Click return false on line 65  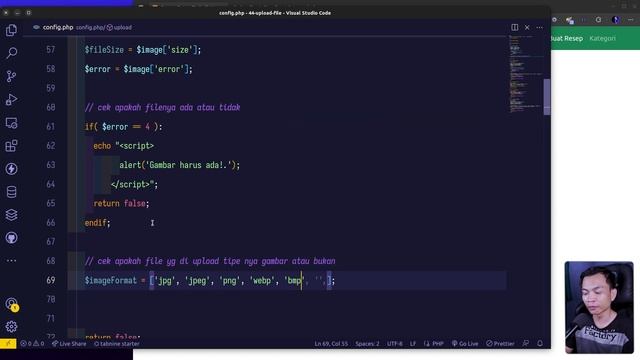[x=121, y=203]
